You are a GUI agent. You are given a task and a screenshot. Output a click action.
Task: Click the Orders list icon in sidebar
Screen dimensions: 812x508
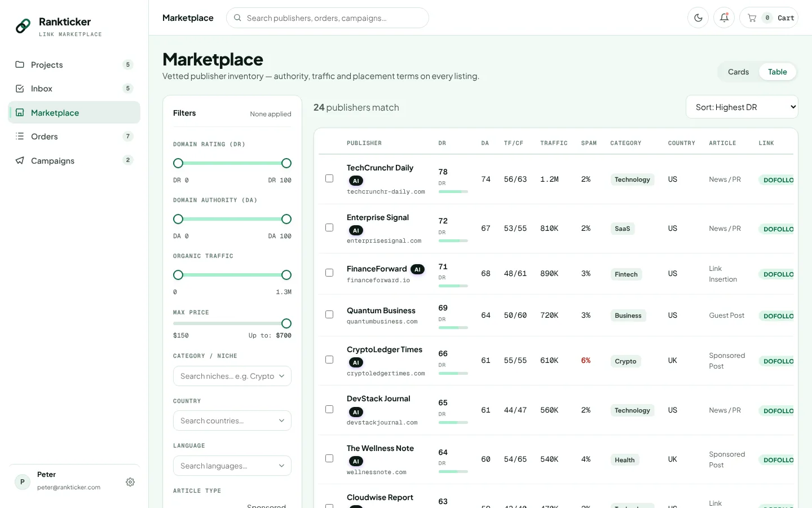20,136
